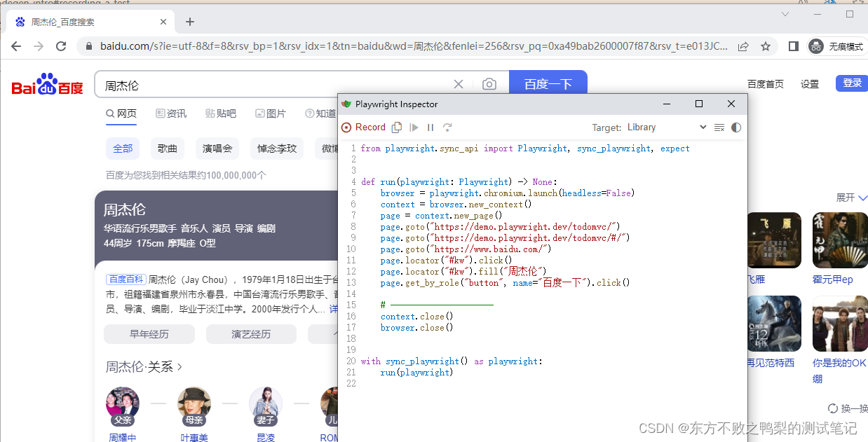The height and width of the screenshot is (442, 868).
Task: Open the 演艺经历 section button
Action: click(251, 334)
